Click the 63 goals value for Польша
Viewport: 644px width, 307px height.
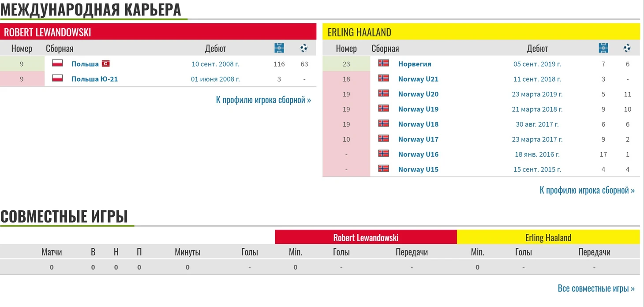tap(304, 64)
